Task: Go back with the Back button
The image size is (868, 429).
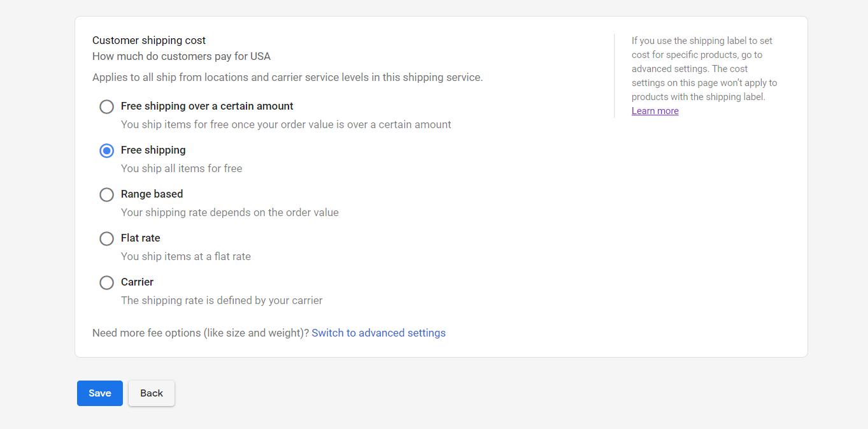Action: [152, 393]
